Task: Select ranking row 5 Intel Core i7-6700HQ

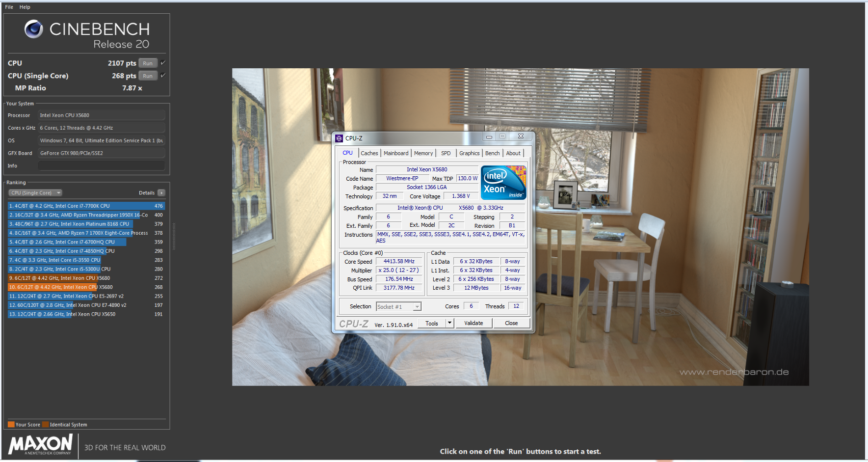Action: click(86, 242)
